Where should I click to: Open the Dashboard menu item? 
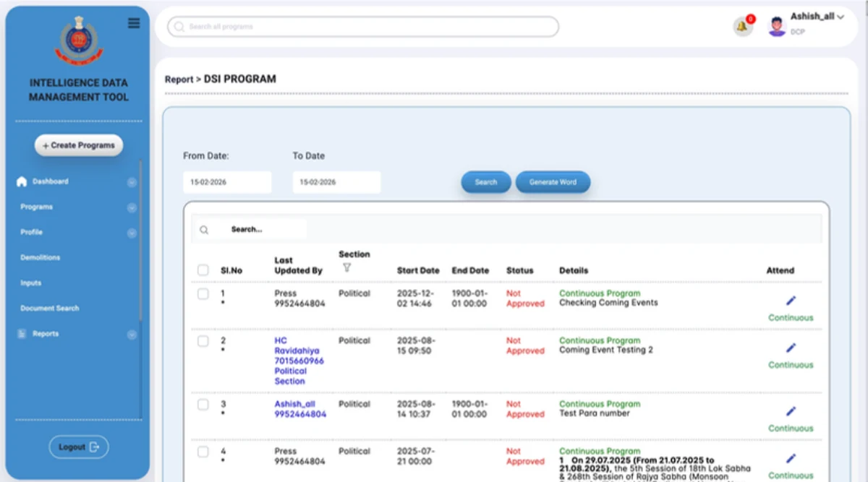click(x=51, y=181)
